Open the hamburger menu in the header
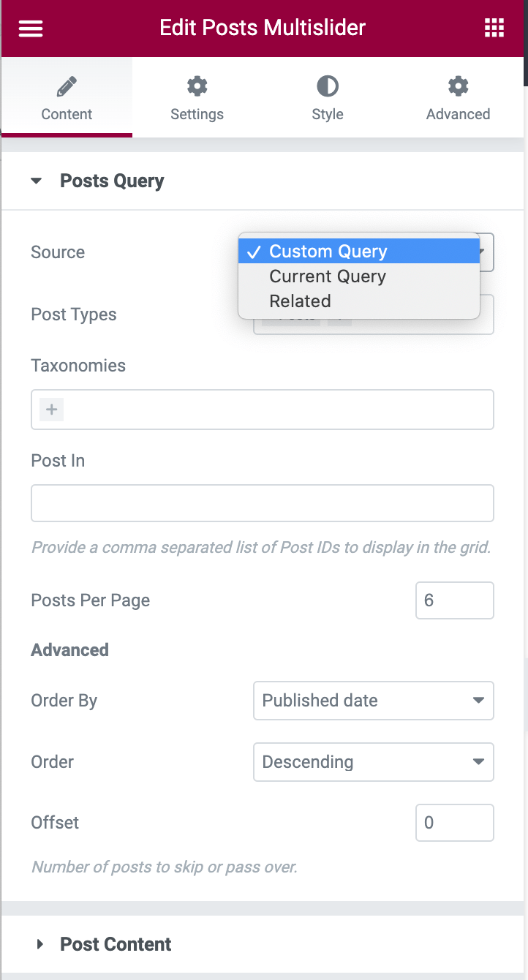This screenshot has height=980, width=528. 30,29
